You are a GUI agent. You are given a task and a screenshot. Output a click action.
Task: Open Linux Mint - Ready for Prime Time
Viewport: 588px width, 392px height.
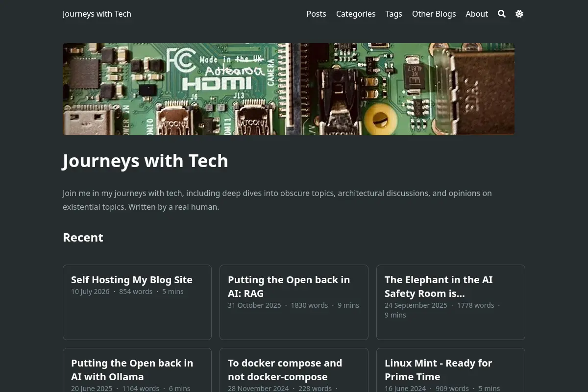click(439, 370)
